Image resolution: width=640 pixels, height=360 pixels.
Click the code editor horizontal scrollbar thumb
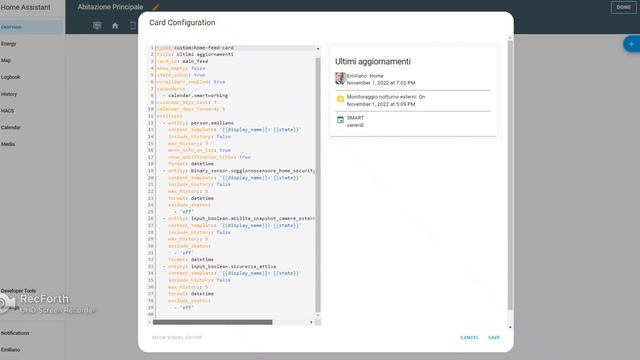pos(212,322)
